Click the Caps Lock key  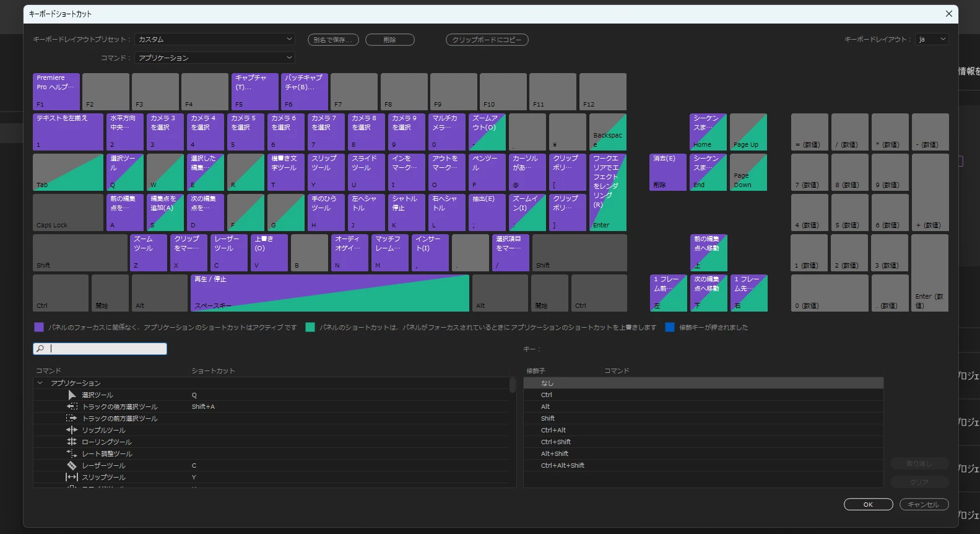tap(68, 212)
